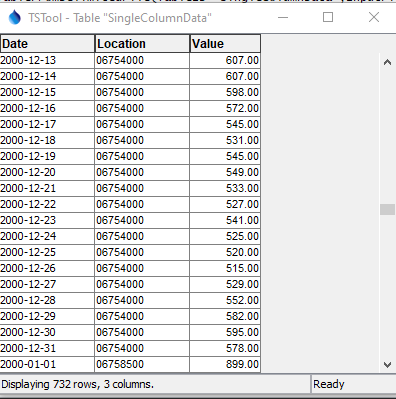This screenshot has width=396, height=399.
Task: Click value cell 549.00
Action: click(225, 172)
